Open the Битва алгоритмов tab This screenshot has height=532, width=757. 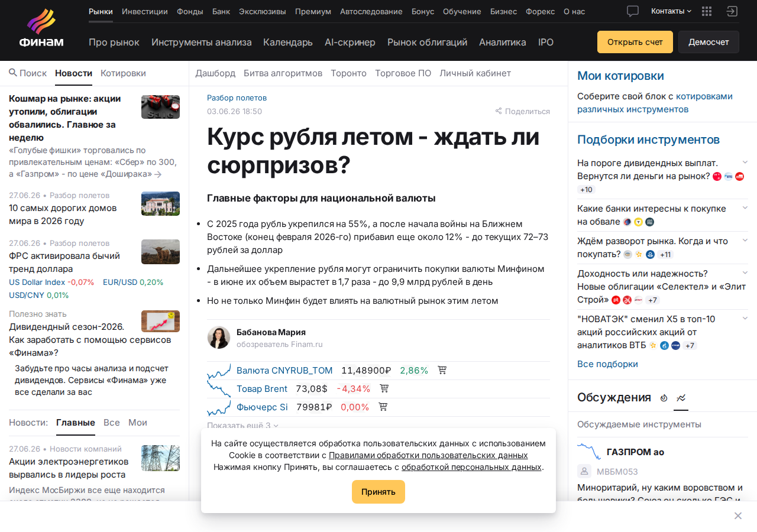(x=283, y=73)
